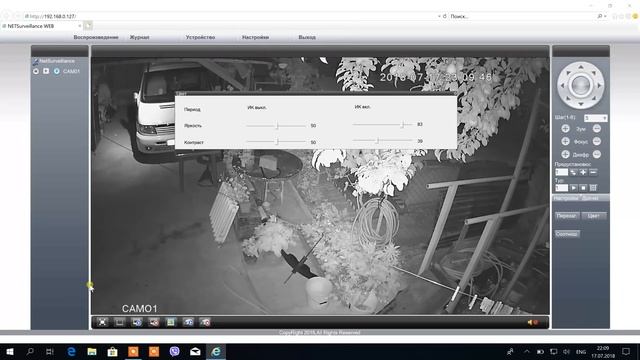The height and width of the screenshot is (360, 640).
Task: Click the tour settings grid icon
Action: click(593, 188)
